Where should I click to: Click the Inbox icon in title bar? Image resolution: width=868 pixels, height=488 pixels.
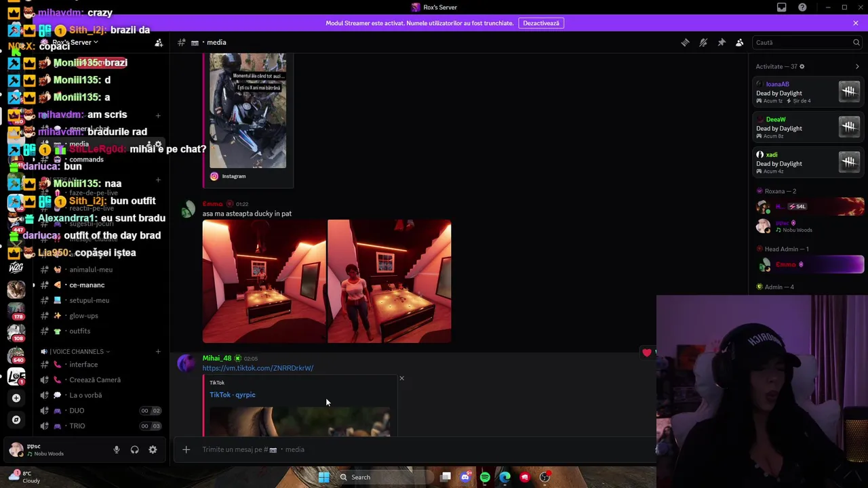coord(782,7)
